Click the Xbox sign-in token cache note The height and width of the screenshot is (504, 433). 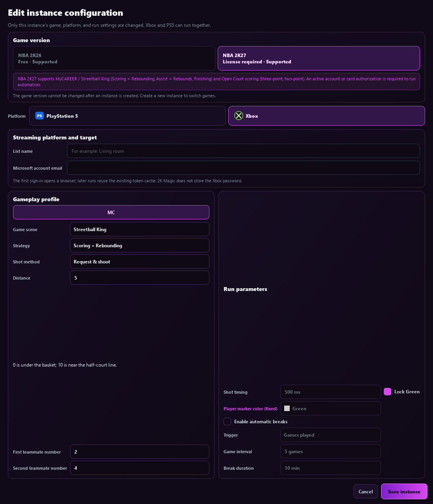[128, 181]
